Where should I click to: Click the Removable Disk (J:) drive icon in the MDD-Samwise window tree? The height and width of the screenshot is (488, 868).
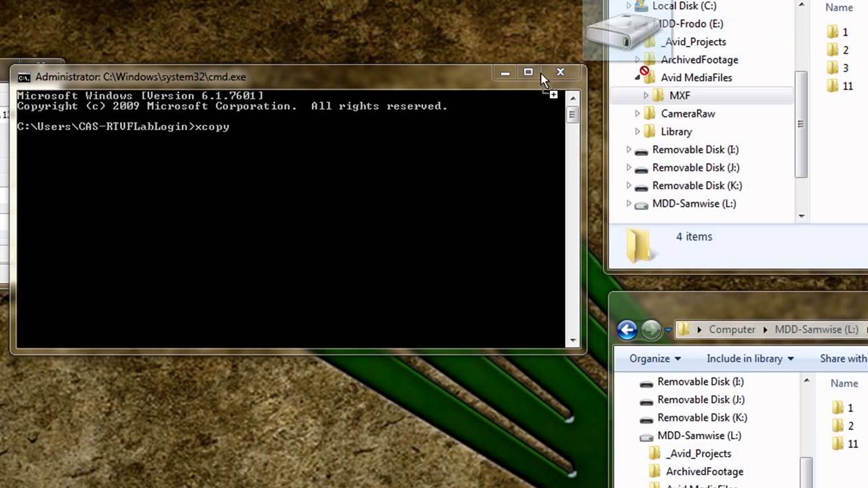(x=646, y=401)
